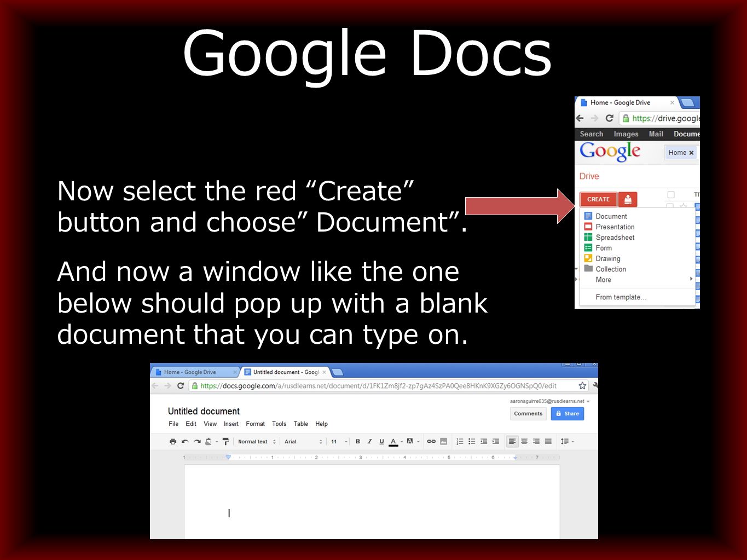Open the View menu

tap(210, 424)
